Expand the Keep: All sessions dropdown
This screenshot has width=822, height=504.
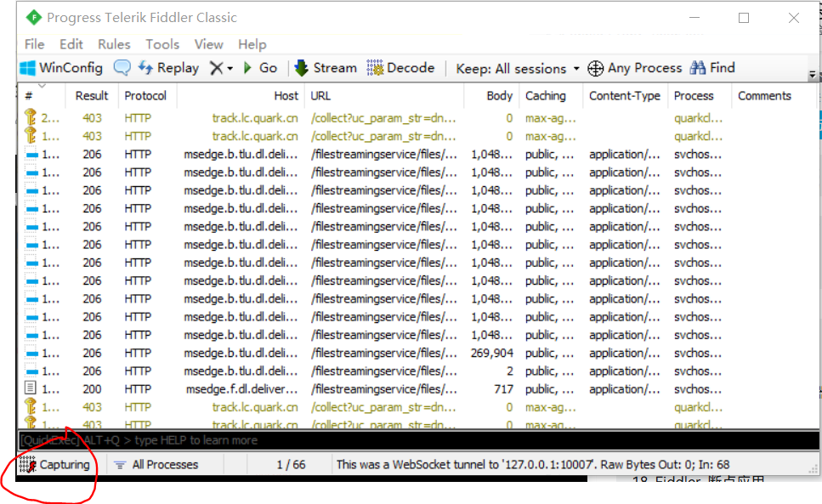pyautogui.click(x=517, y=68)
